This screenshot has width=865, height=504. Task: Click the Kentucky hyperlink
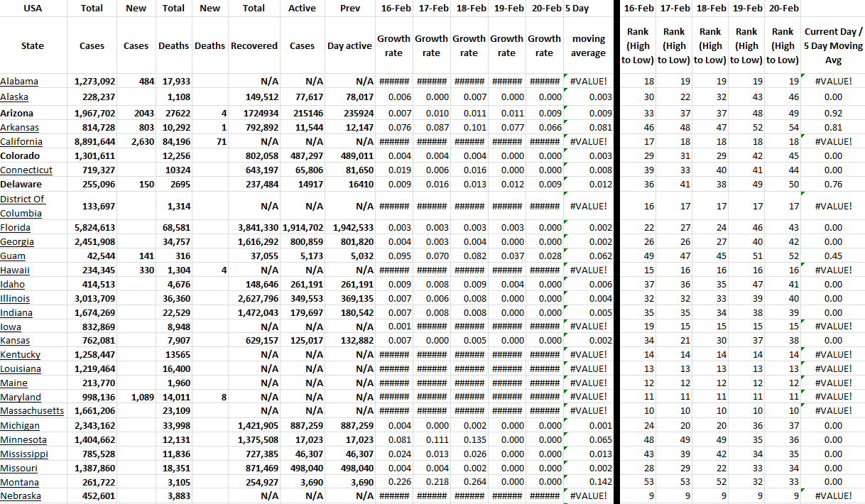point(21,355)
